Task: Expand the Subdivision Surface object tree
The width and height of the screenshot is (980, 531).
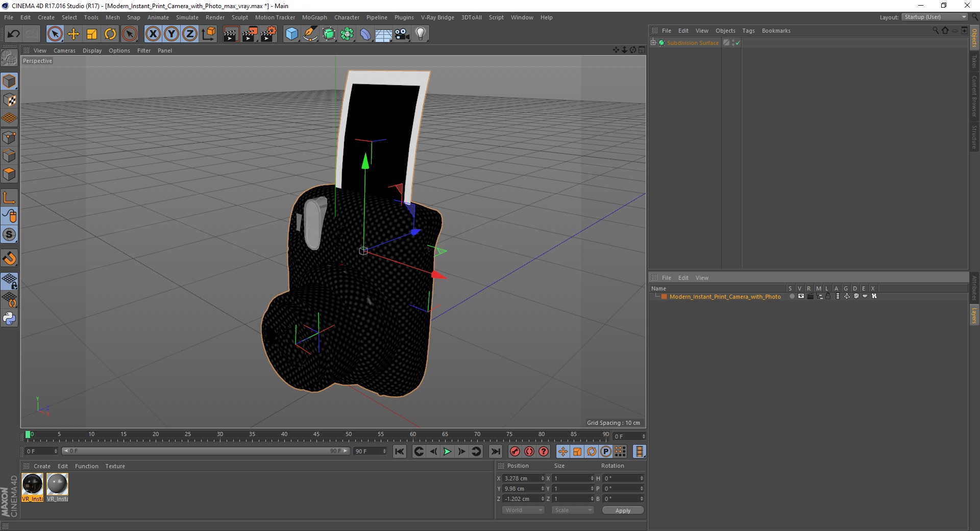Action: click(x=653, y=42)
